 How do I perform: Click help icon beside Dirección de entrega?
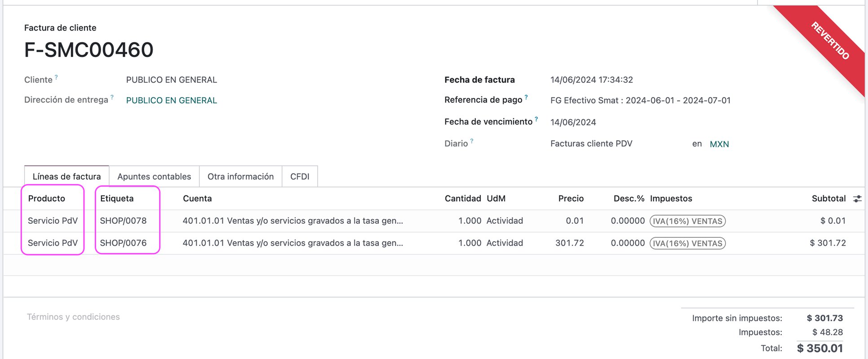[x=112, y=97]
